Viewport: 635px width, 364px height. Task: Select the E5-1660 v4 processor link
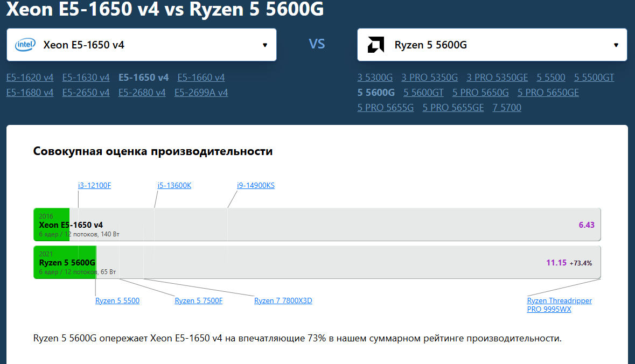coord(201,78)
